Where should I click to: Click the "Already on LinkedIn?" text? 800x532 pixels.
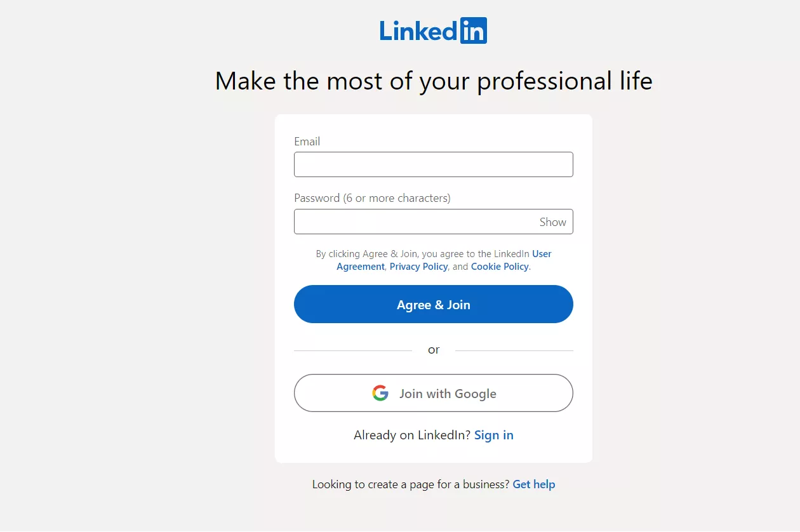(x=412, y=436)
